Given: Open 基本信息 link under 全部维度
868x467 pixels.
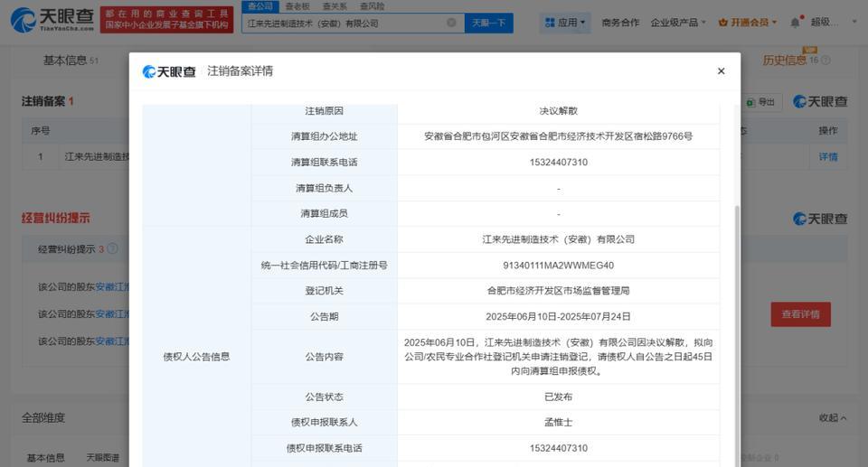Looking at the screenshot, I should tap(46, 458).
